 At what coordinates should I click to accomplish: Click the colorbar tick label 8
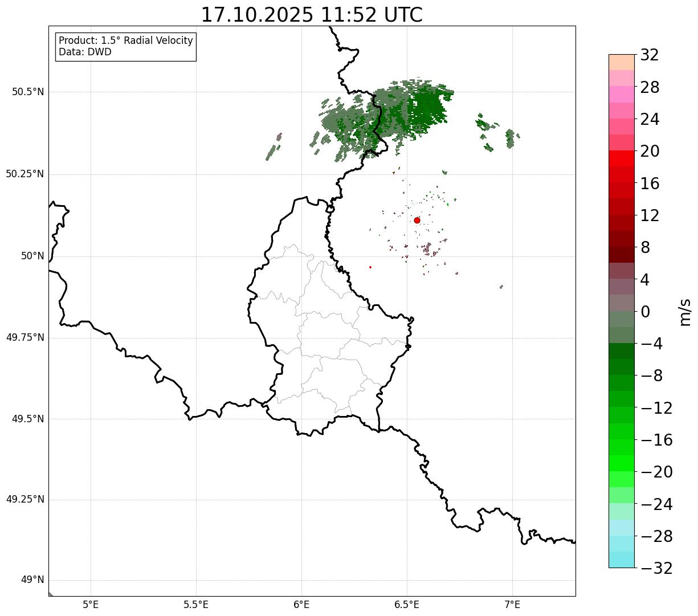645,247
